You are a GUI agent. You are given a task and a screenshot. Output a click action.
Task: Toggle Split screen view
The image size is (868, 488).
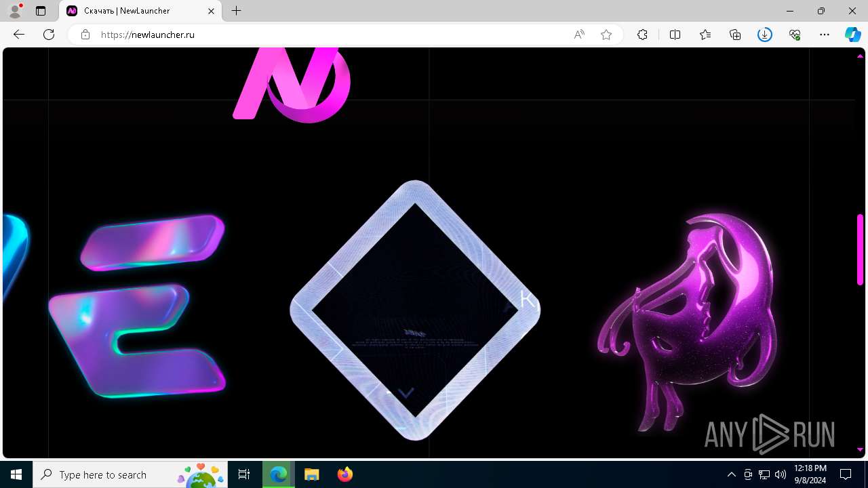675,35
